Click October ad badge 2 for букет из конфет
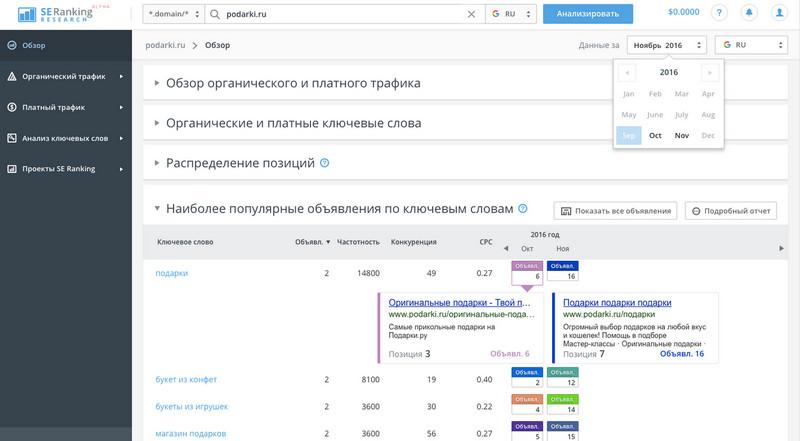The height and width of the screenshot is (441, 800). 527,377
